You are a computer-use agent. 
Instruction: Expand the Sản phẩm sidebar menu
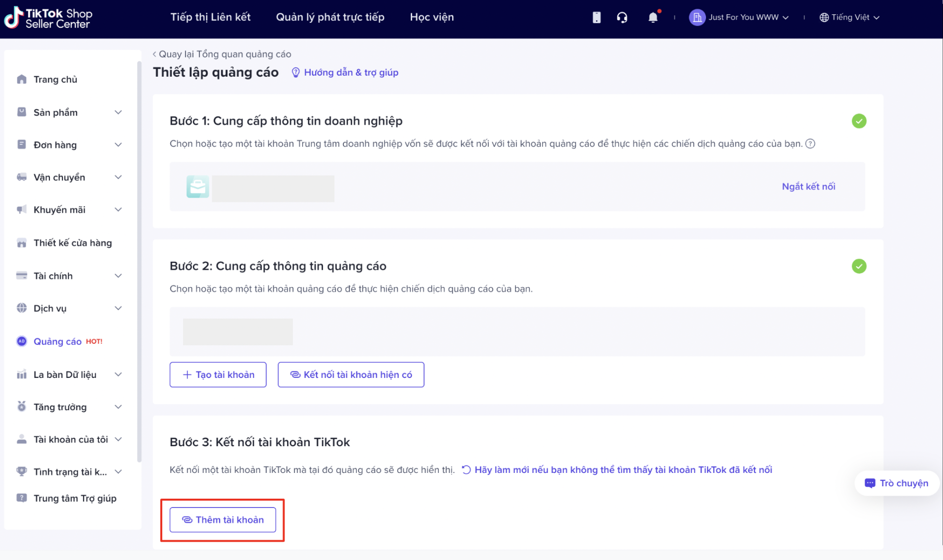coord(118,112)
